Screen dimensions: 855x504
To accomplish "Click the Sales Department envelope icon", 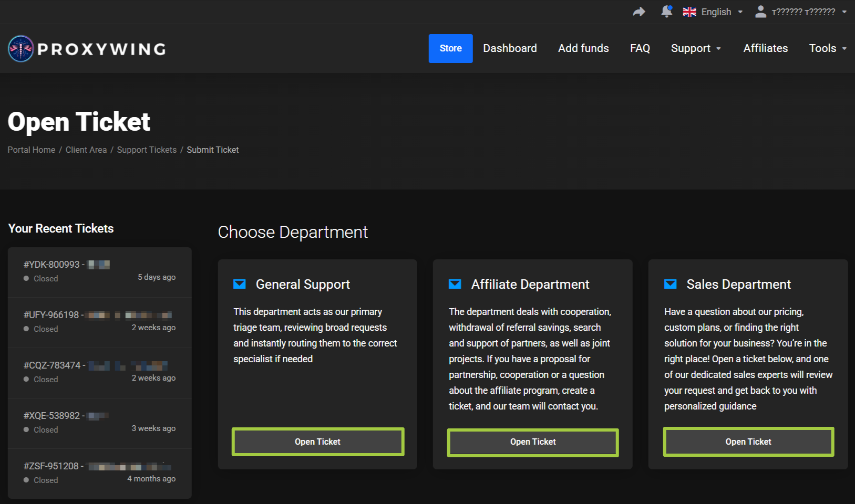I will click(671, 284).
